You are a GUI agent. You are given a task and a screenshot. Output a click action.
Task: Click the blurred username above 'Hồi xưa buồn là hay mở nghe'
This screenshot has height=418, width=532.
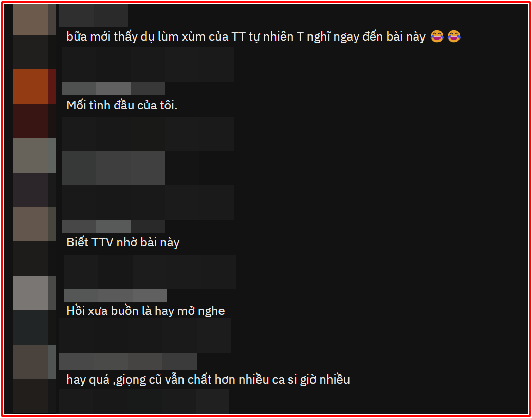pos(115,295)
